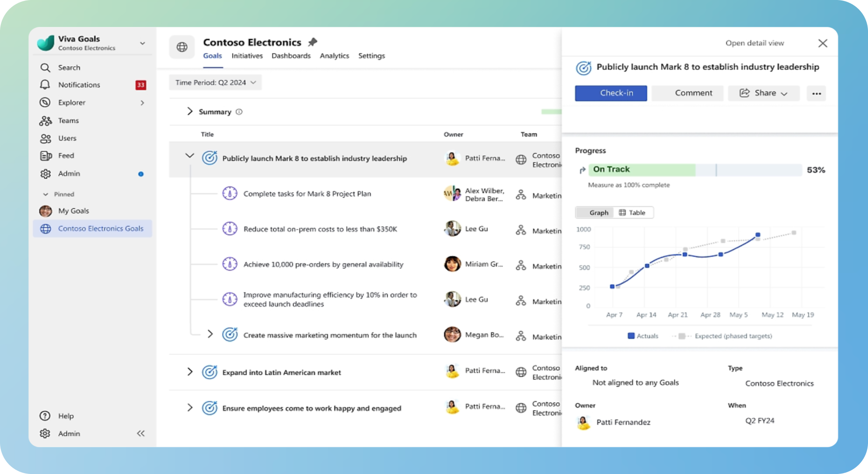
Task: Expand the Summary section
Action: click(x=190, y=111)
